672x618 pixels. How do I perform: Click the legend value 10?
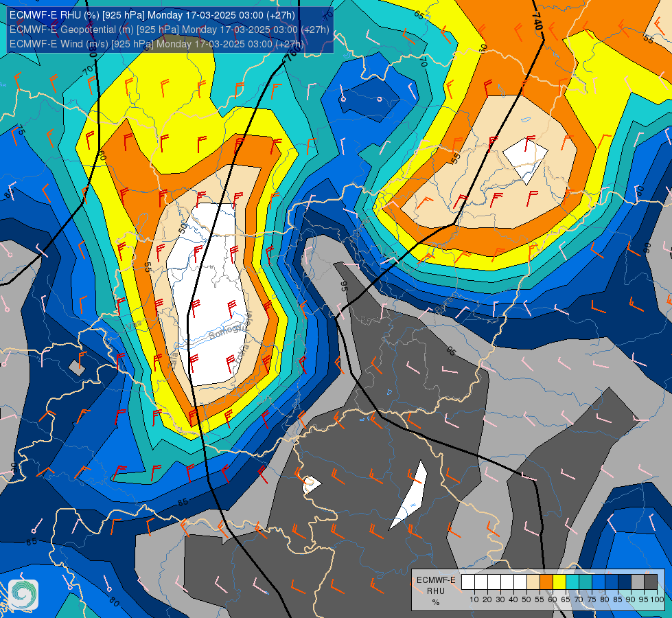click(474, 599)
